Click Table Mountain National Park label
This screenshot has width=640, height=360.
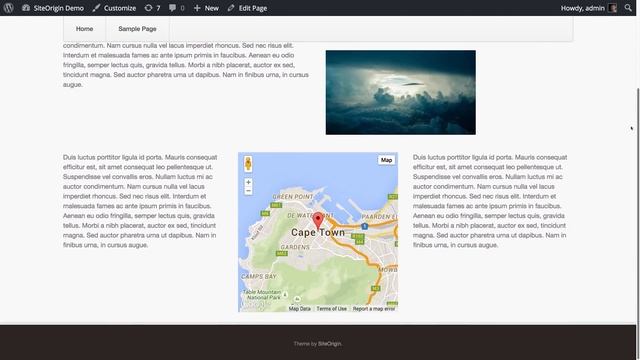[262, 295]
